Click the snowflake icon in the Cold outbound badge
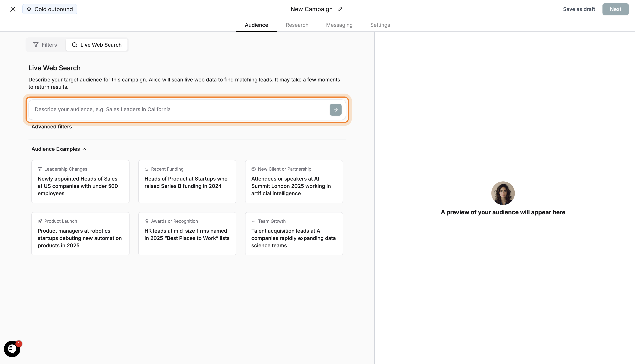This screenshot has height=364, width=635. point(29,9)
